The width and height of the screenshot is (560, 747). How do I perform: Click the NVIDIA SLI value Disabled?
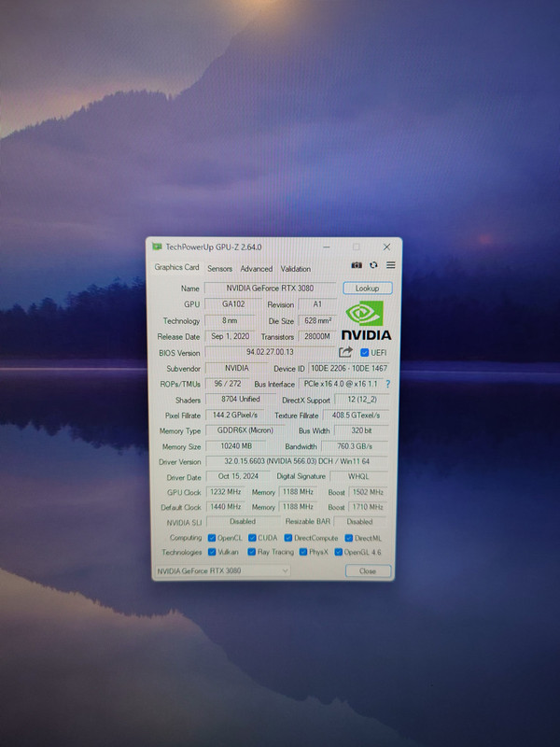[x=243, y=521]
